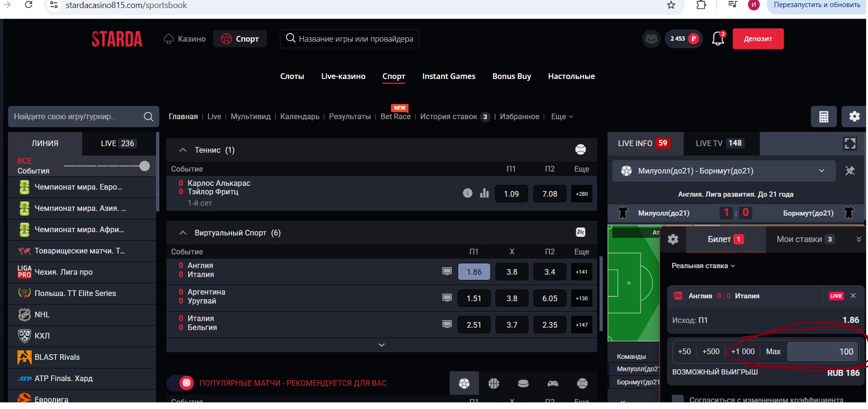Viewport: 868px width, 409px height.
Task: Switch to the LIVE TV tab
Action: (719, 144)
